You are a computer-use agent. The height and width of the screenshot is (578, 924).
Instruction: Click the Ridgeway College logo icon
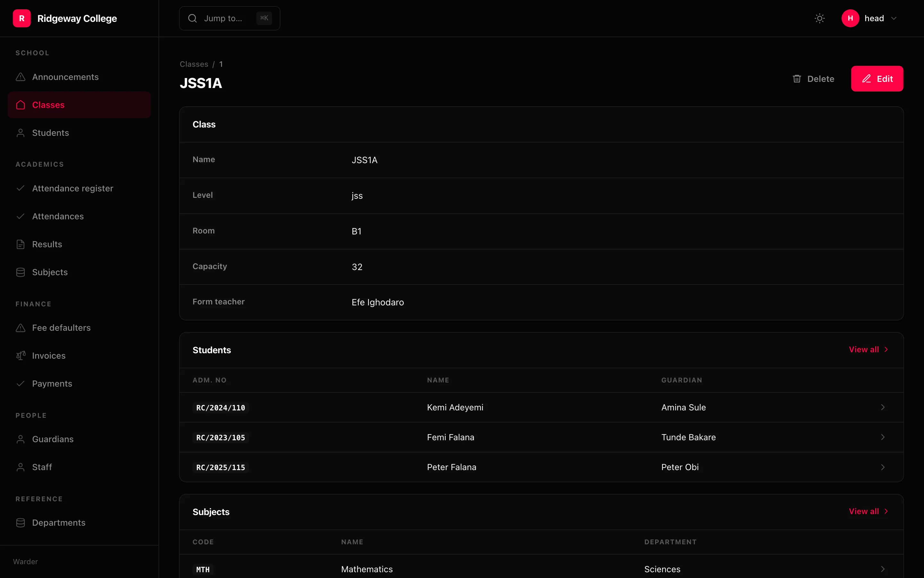pos(22,18)
